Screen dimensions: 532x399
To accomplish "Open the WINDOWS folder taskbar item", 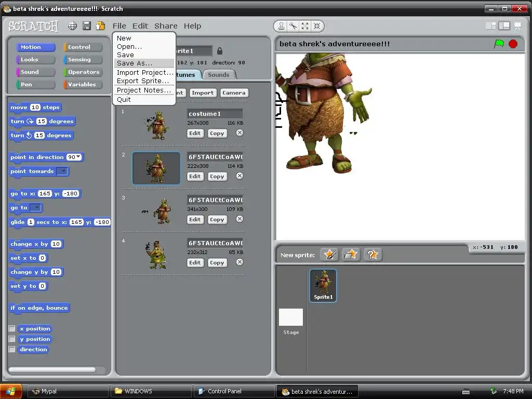I will [151, 391].
